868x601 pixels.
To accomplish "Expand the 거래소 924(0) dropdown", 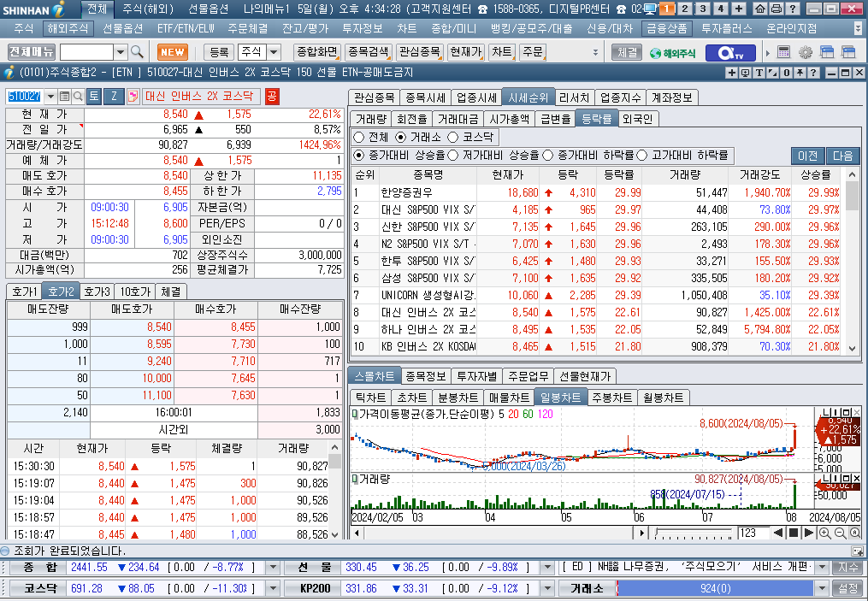I will click(822, 588).
